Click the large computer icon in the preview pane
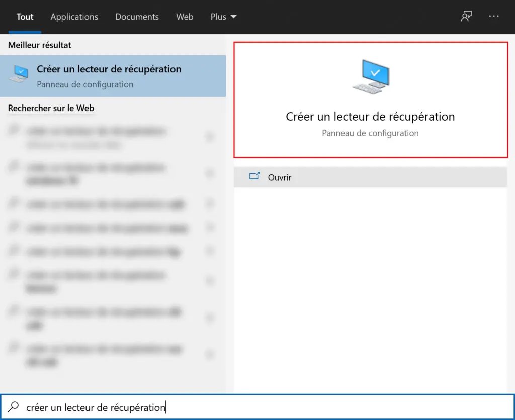Viewport: 515px width, 420px height. (x=371, y=76)
